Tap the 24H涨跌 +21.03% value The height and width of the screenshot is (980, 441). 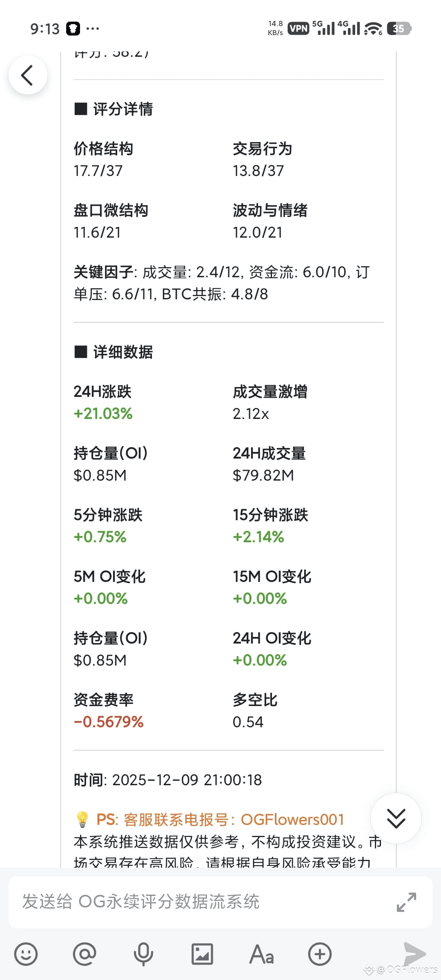click(103, 414)
